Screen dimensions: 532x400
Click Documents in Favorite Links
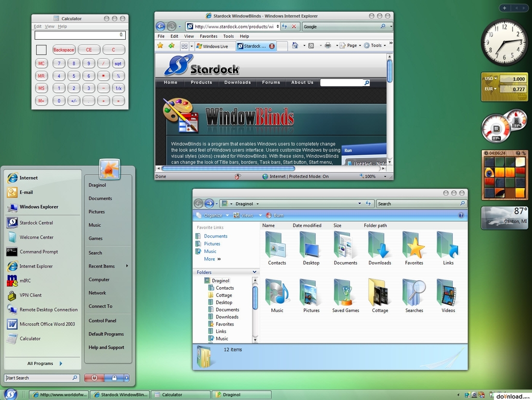(x=215, y=236)
